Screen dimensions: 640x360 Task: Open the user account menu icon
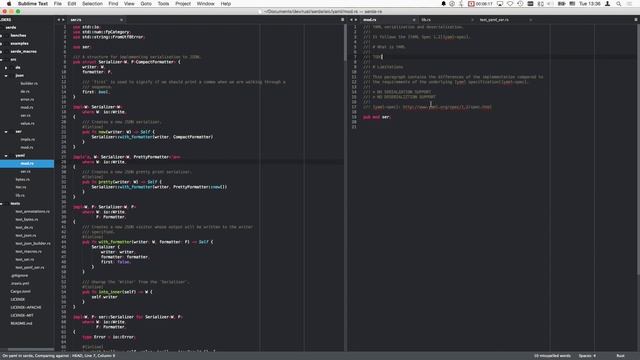pos(607,4)
